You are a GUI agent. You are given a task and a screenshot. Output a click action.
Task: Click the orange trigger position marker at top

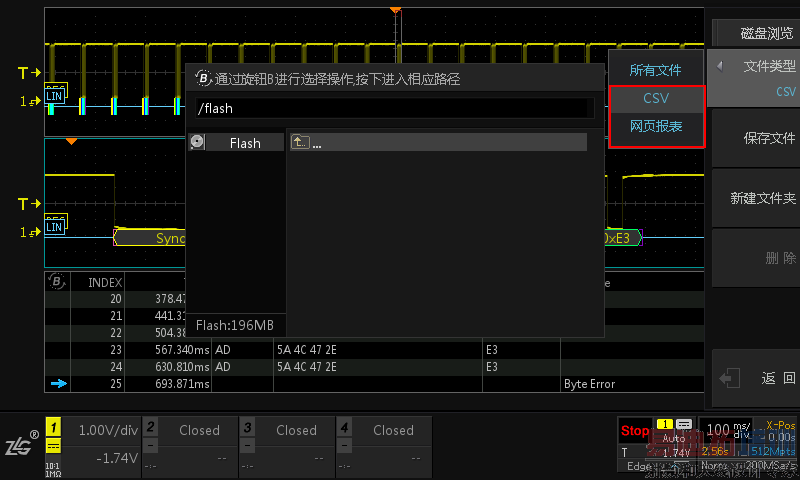[395, 10]
